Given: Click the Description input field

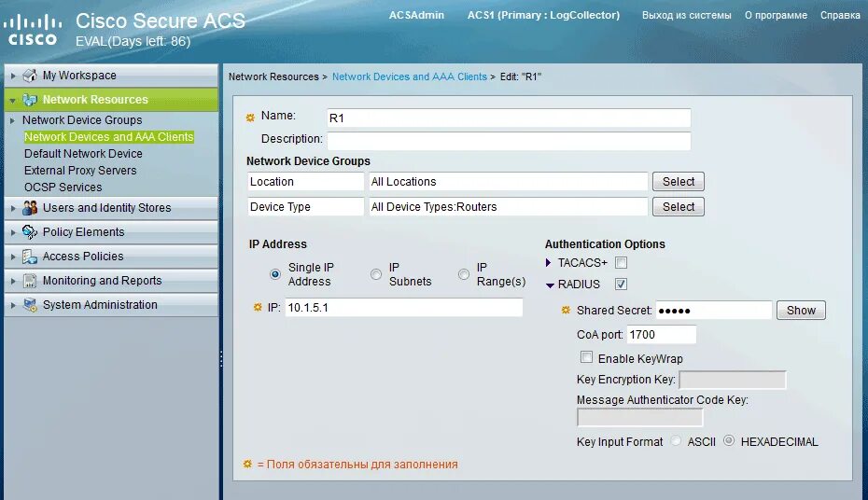Looking at the screenshot, I should pos(509,141).
